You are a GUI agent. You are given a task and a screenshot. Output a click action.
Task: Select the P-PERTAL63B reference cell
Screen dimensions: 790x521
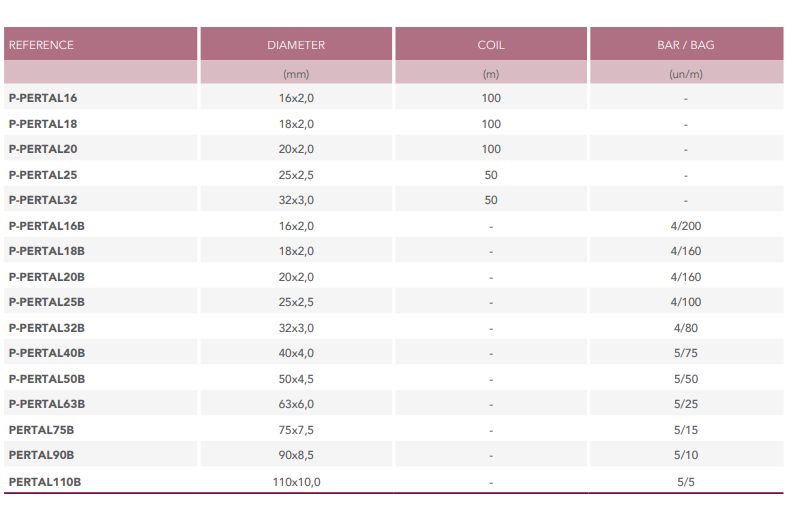click(47, 404)
